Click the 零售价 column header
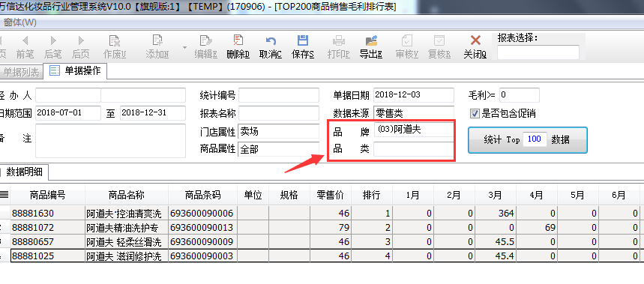 point(331,195)
